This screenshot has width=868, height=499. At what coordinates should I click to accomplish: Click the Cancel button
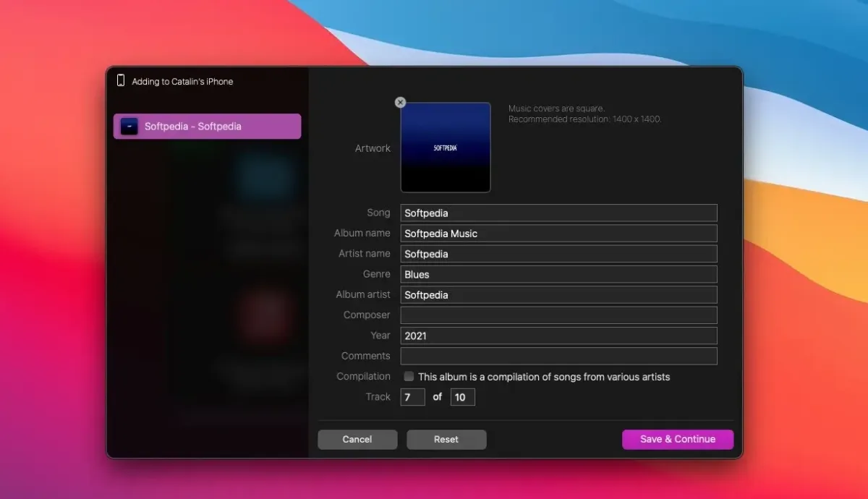[x=357, y=439]
